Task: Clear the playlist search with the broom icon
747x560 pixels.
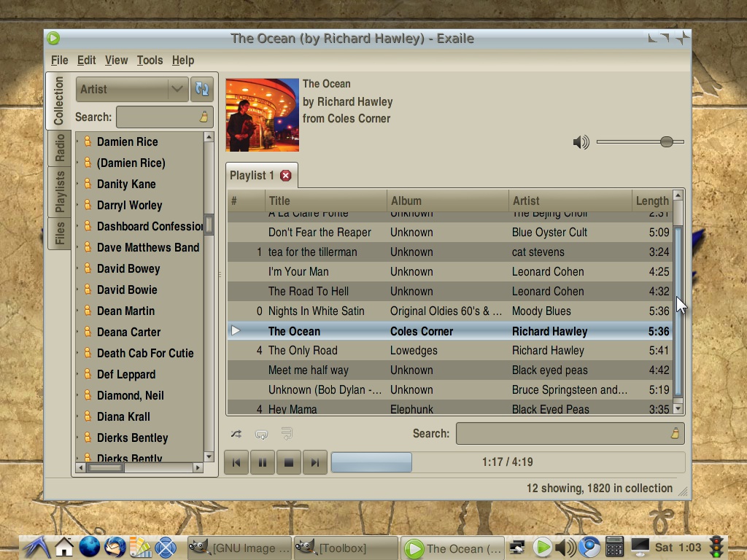Action: (x=675, y=433)
